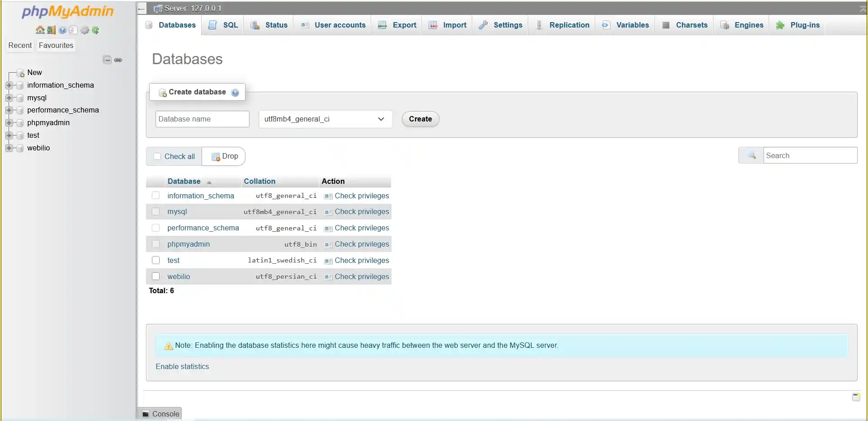Viewport: 868px width, 421px height.
Task: Click the phpMyAdmin logo
Action: pos(68,11)
